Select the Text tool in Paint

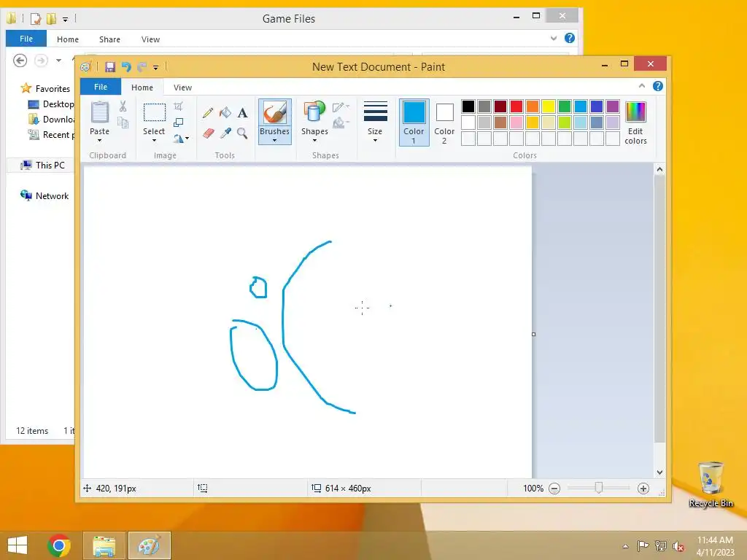(x=242, y=113)
